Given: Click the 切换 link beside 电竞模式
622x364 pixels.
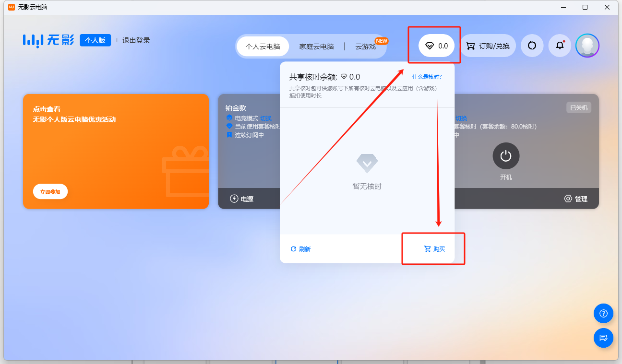Looking at the screenshot, I should pos(266,118).
